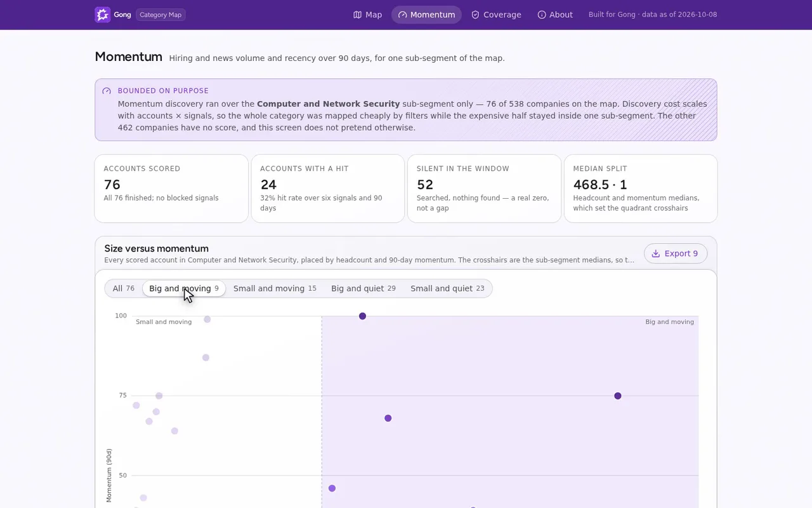Open the About page
Screen dimensions: 812x508
(555, 15)
